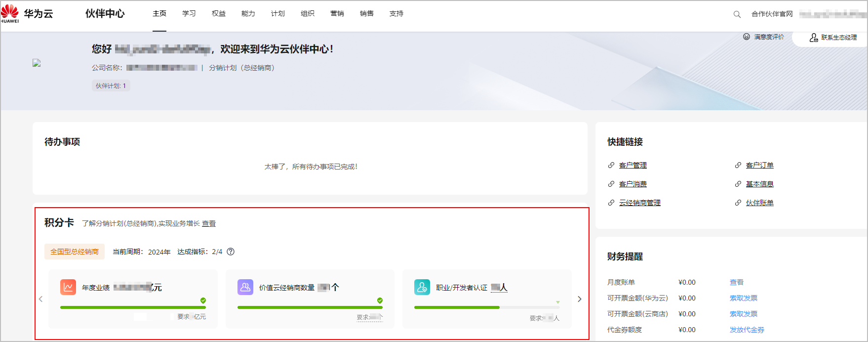The width and height of the screenshot is (868, 342).
Task: Click 发放代金券 link
Action: click(x=747, y=330)
